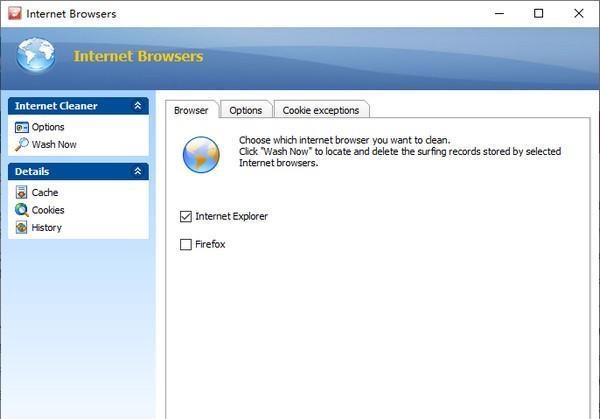Click the Details panel header title

pos(32,171)
